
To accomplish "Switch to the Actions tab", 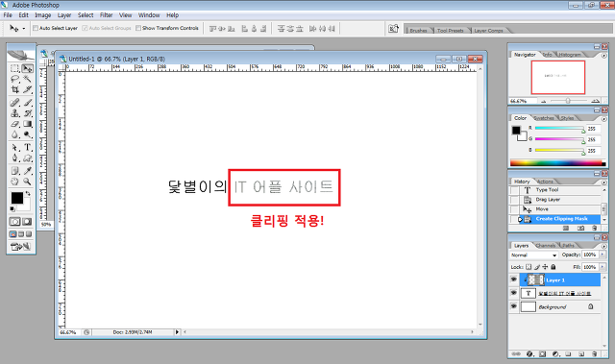I will click(x=545, y=182).
